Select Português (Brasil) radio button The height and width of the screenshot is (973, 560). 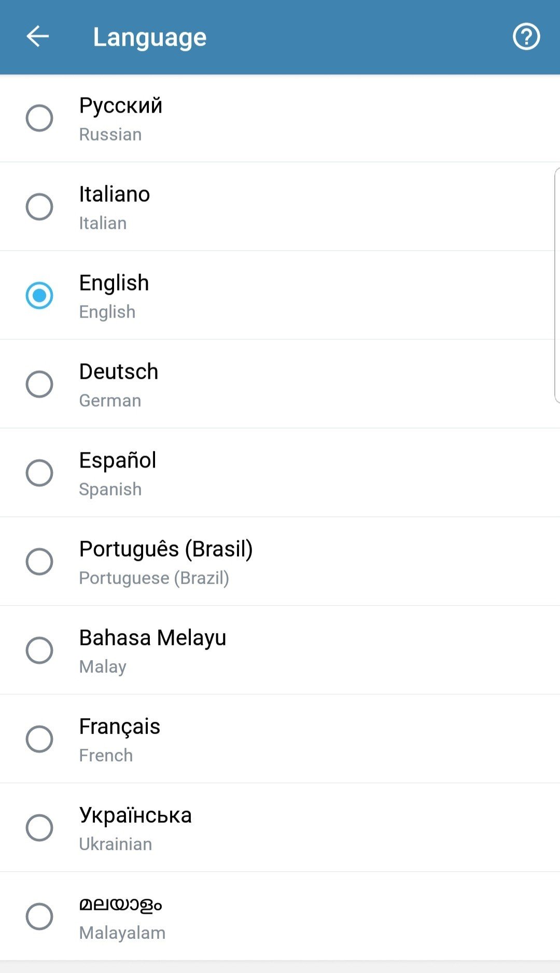[x=39, y=561]
